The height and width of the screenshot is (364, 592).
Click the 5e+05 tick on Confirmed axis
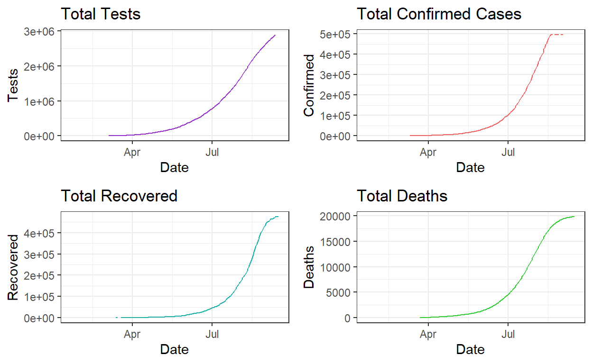tap(338, 34)
